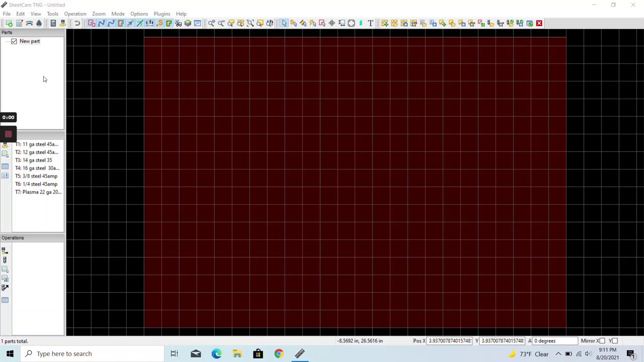
Task: Open the Help menu
Action: [181, 14]
